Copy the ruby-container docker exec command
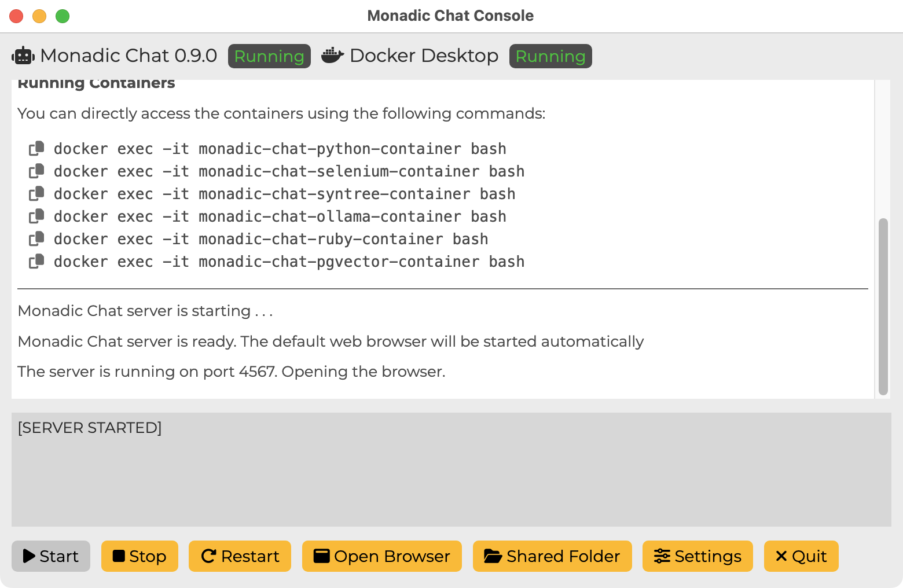This screenshot has width=903, height=588. point(36,239)
